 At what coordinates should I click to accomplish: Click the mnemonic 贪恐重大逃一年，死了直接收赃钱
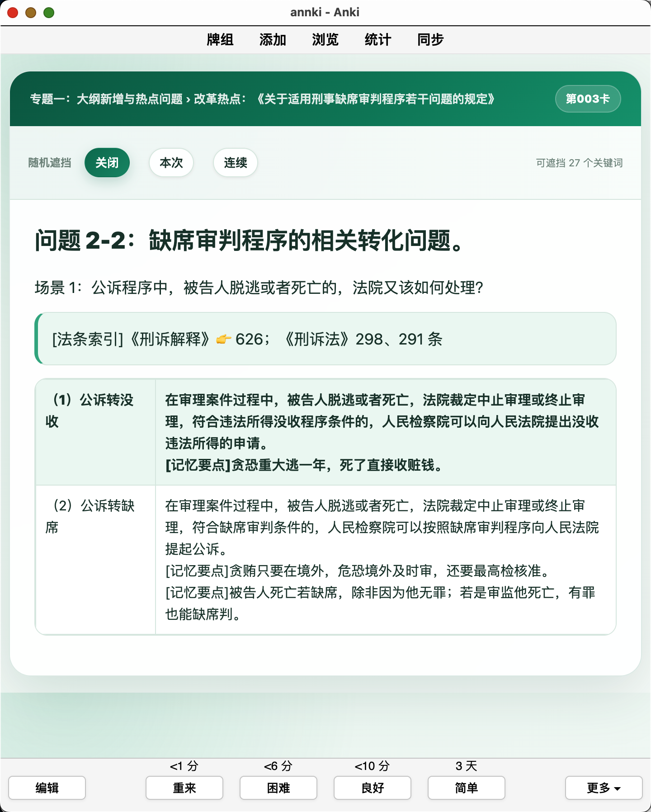(304, 465)
